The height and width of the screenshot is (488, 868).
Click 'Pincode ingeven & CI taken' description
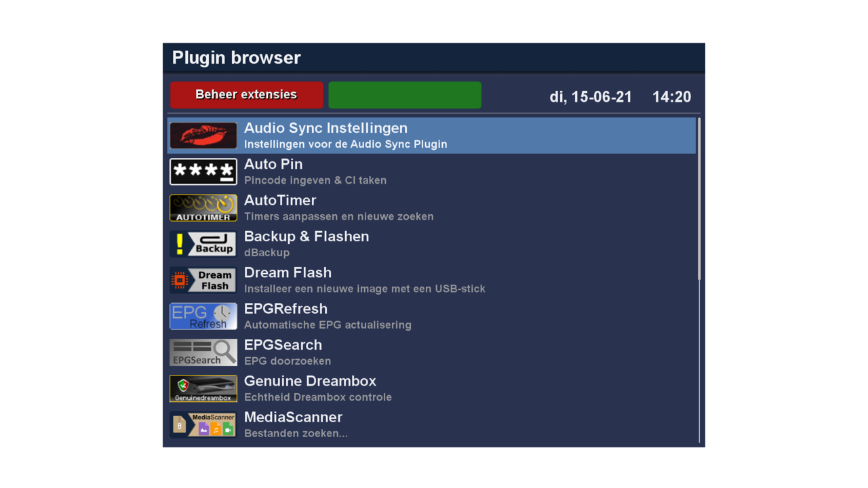coord(315,180)
